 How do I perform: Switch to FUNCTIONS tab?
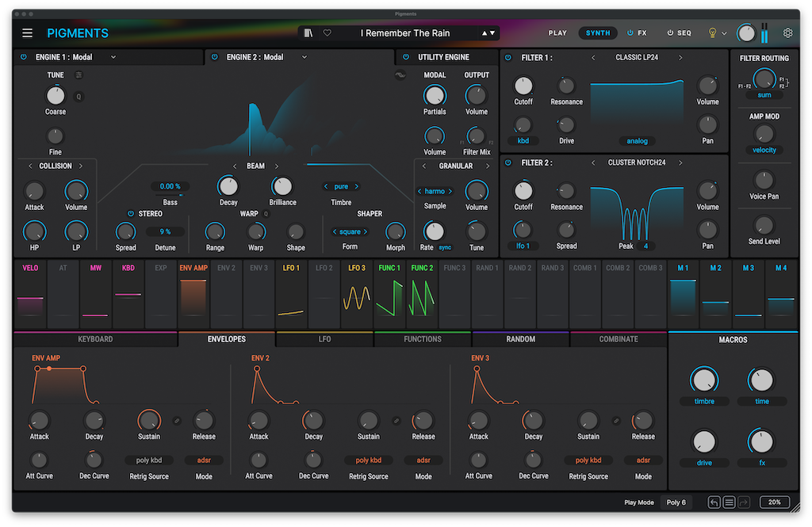click(x=423, y=339)
